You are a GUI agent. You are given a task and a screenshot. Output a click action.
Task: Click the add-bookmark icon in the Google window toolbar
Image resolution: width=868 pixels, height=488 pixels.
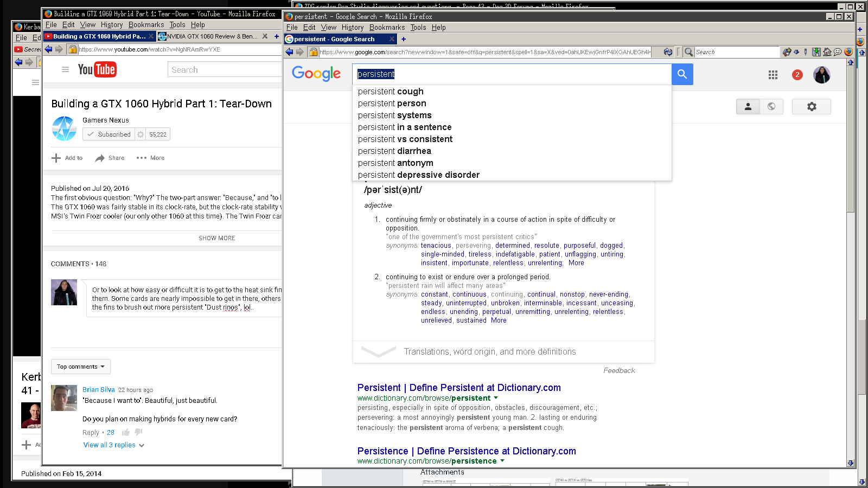click(787, 52)
